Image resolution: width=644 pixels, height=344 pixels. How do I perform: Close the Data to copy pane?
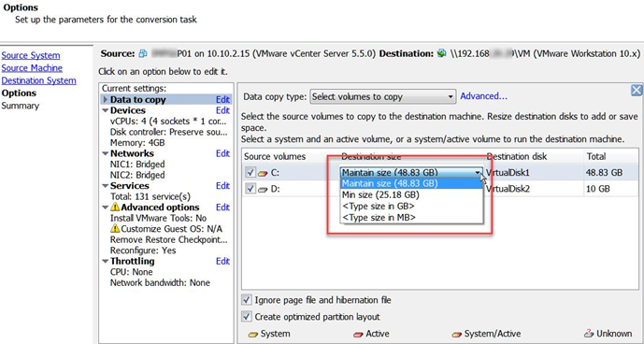click(x=637, y=91)
